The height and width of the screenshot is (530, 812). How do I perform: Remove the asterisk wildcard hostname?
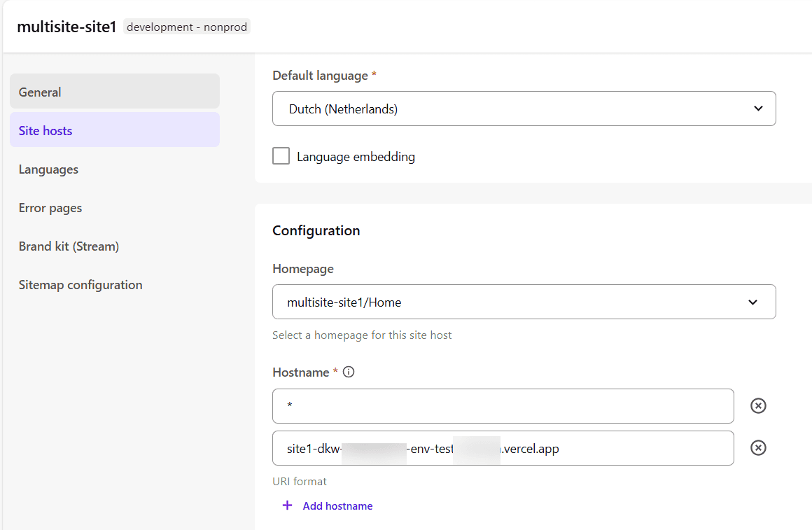(x=758, y=405)
